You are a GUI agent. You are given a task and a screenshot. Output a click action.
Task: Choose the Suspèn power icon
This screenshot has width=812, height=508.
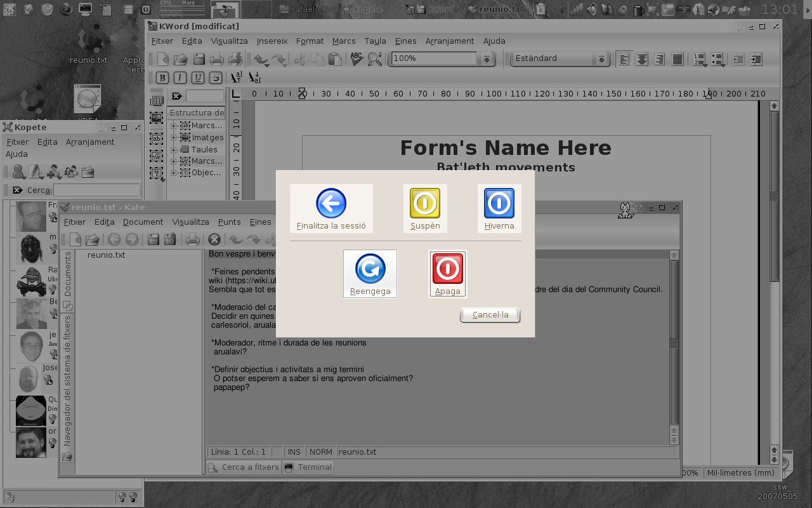point(425,203)
